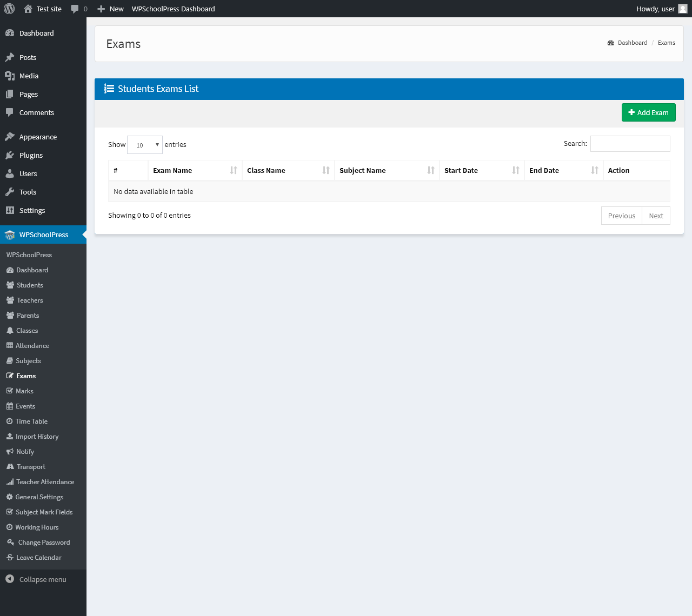This screenshot has width=692, height=616.
Task: Open the Users menu item
Action: (43, 173)
